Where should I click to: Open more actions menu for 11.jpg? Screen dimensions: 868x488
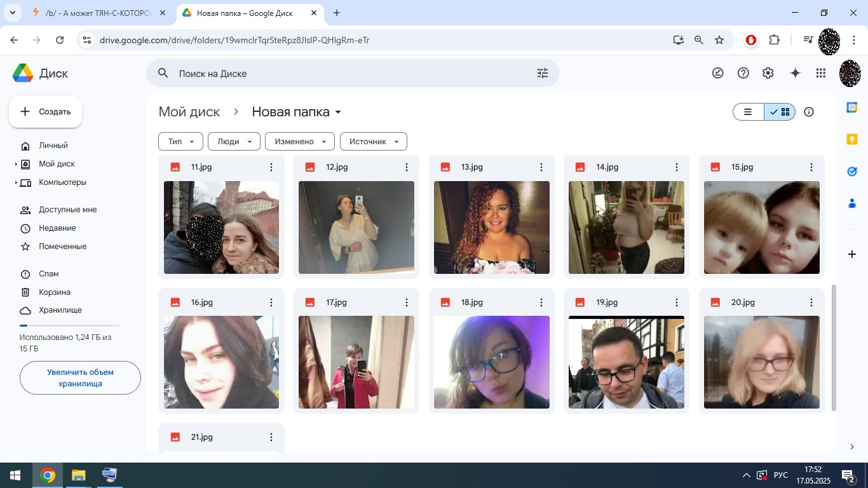[x=271, y=167]
